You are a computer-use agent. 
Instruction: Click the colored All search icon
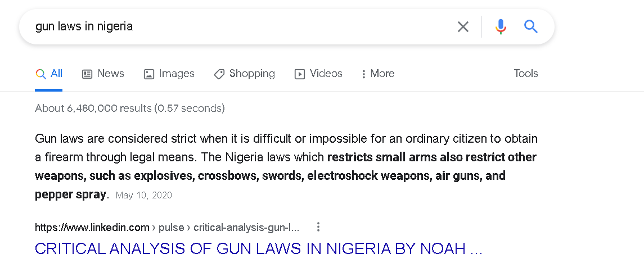(40, 74)
